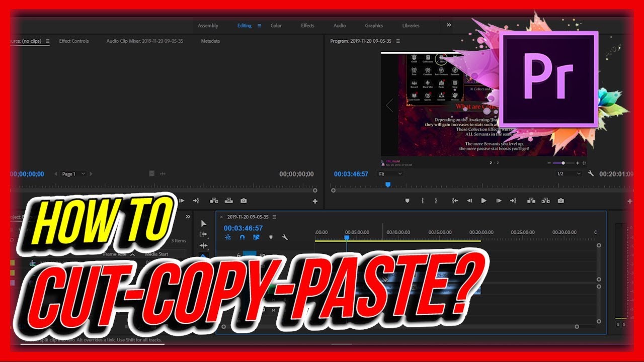
Task: Play the Program monitor
Action: (484, 201)
